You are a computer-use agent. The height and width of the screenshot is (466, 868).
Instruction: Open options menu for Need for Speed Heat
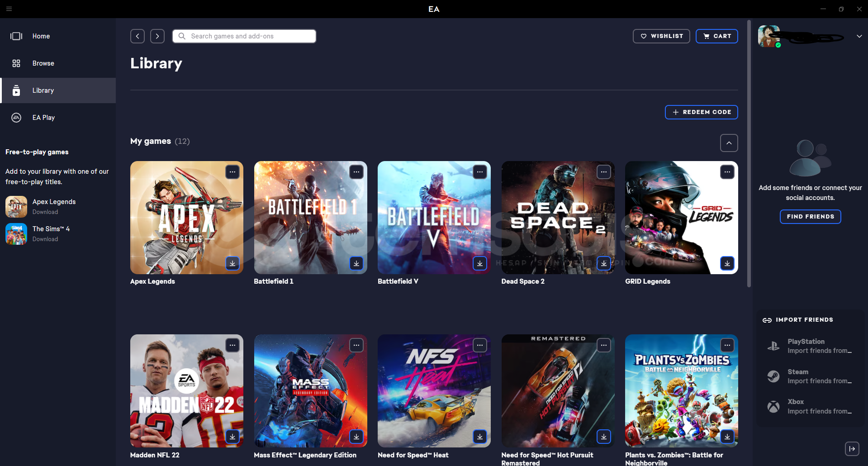click(480, 345)
